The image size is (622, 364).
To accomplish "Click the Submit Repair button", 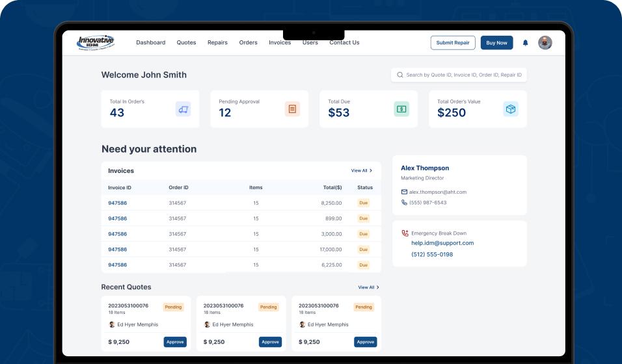I will (453, 43).
